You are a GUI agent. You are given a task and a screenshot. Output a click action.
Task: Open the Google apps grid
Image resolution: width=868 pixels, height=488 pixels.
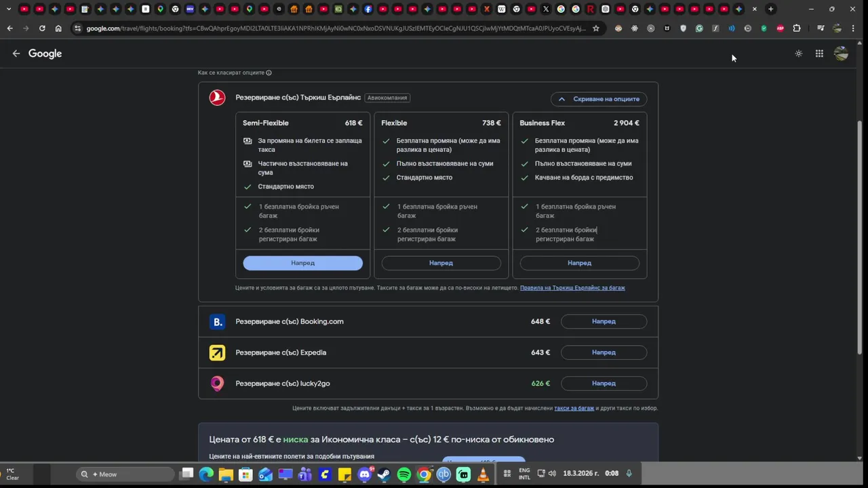[x=819, y=54]
